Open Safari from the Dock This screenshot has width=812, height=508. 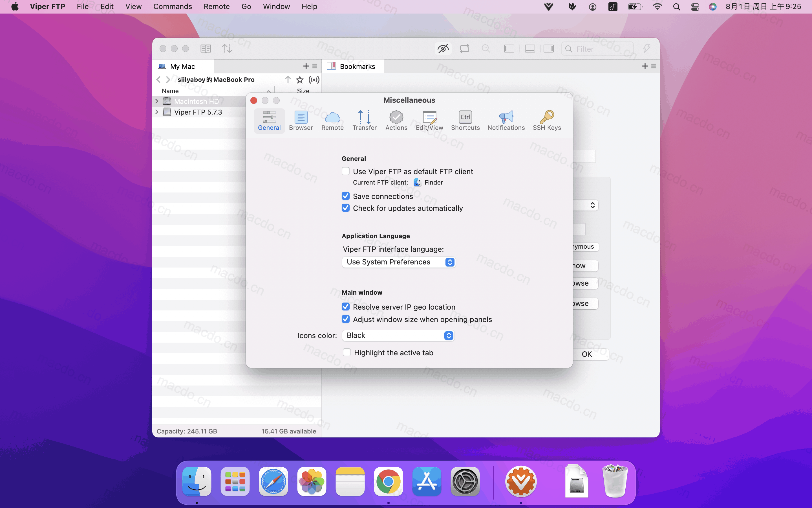pyautogui.click(x=273, y=481)
